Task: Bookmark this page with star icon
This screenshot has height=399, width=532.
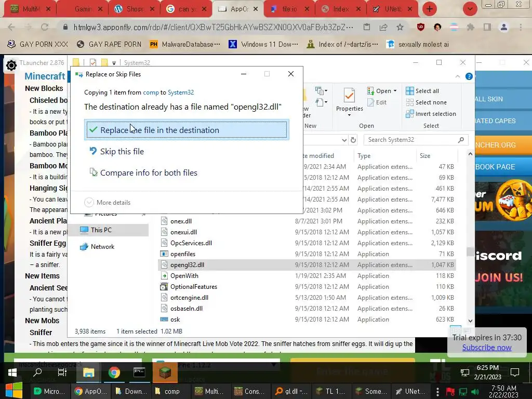Action: [400, 27]
